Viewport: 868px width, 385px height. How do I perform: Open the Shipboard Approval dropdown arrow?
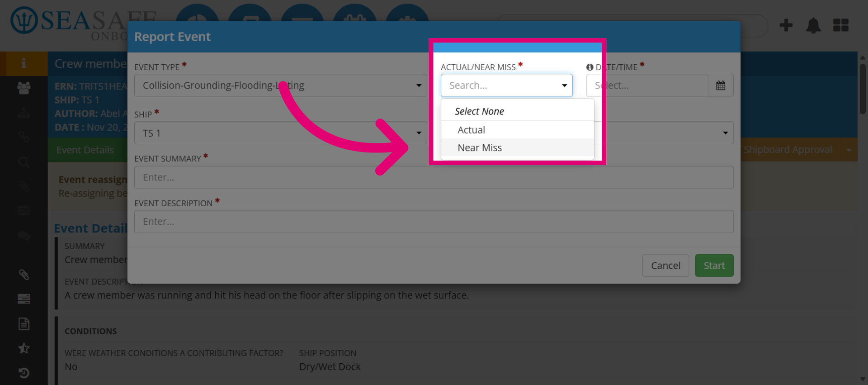point(849,150)
